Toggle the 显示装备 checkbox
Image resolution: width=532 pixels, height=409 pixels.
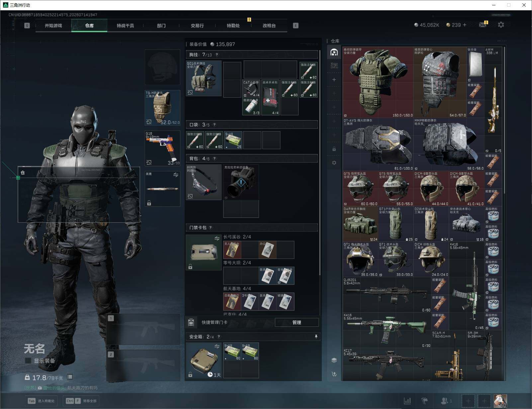[28, 361]
